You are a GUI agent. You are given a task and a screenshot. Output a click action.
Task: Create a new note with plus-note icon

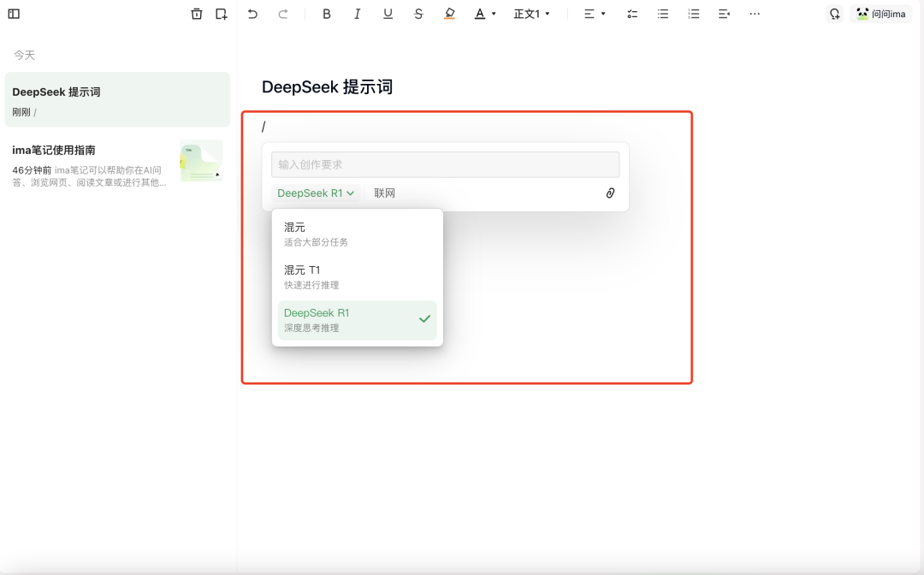coord(222,14)
